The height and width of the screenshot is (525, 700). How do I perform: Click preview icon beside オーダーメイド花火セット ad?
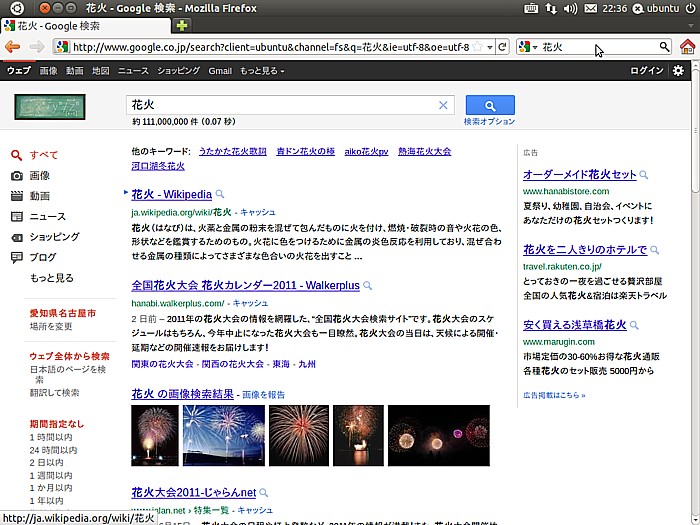tap(644, 175)
